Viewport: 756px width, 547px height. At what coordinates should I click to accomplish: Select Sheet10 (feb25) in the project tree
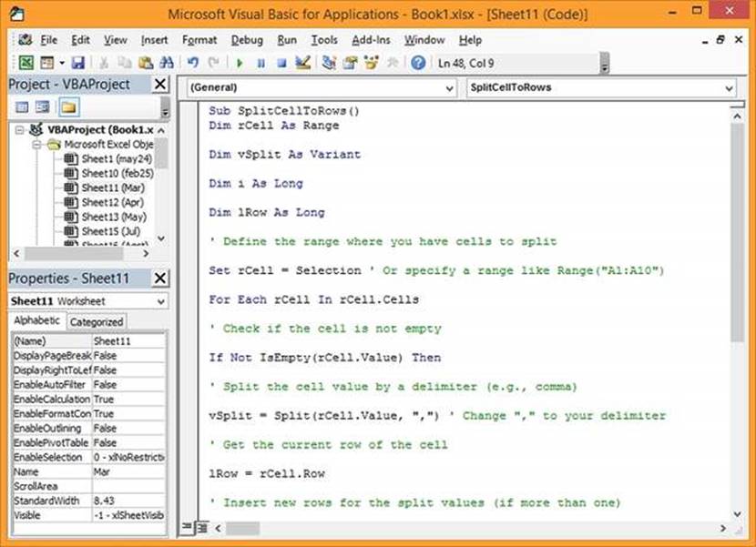click(117, 173)
